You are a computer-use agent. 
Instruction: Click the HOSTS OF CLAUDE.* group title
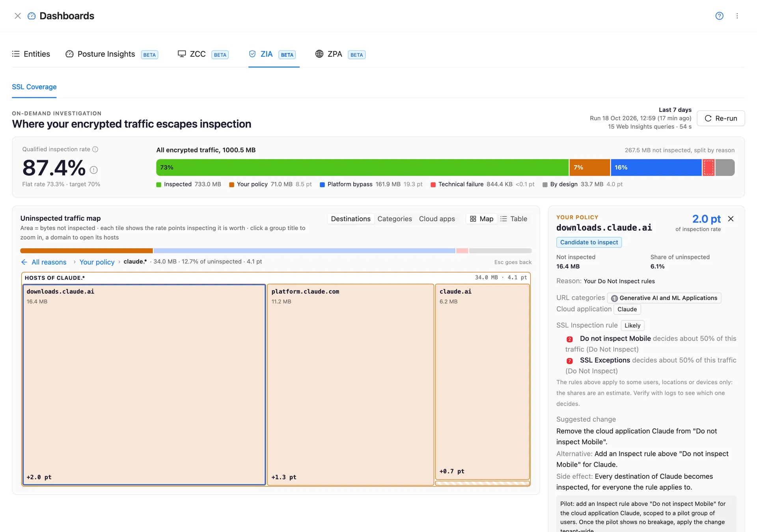tap(55, 278)
